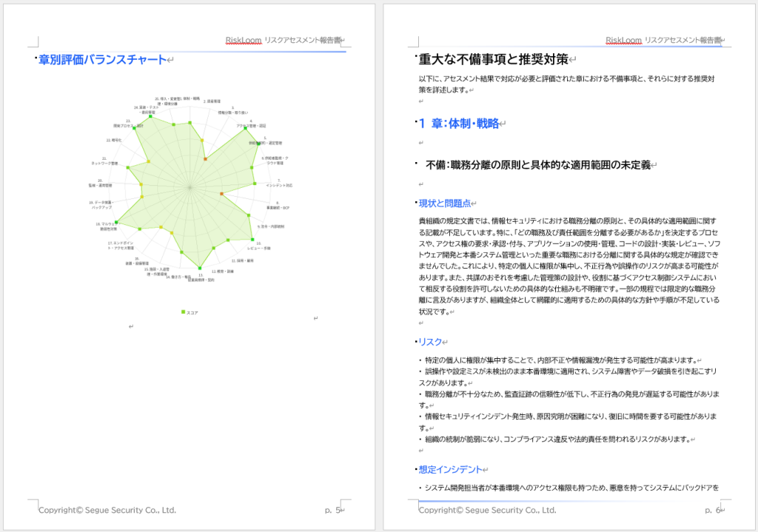758x532 pixels.
Task: Click the 章別評価バランスチャート heading
Action: [x=102, y=60]
